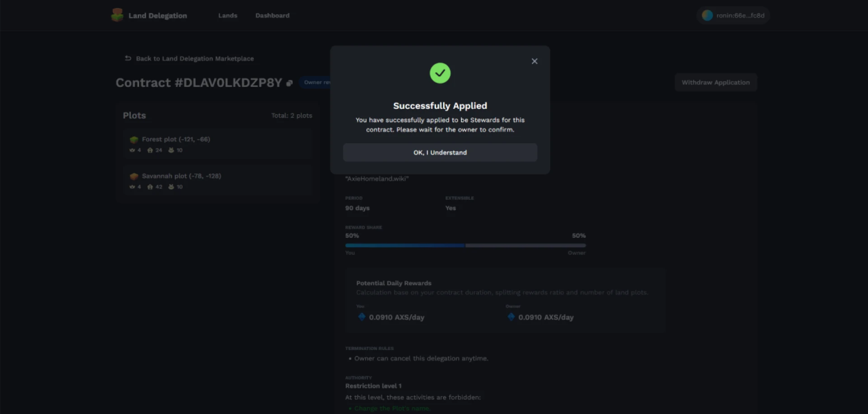Click the house icon on the Forest plot

pyautogui.click(x=150, y=151)
